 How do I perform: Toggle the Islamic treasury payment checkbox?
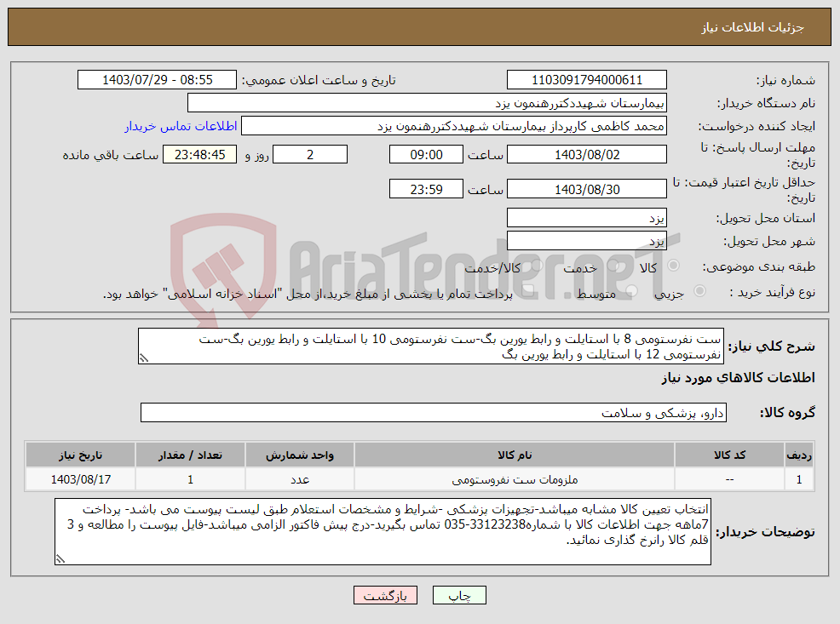(x=527, y=291)
